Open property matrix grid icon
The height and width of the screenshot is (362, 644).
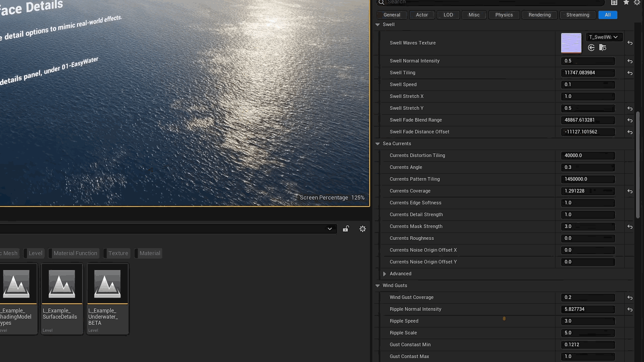click(614, 2)
